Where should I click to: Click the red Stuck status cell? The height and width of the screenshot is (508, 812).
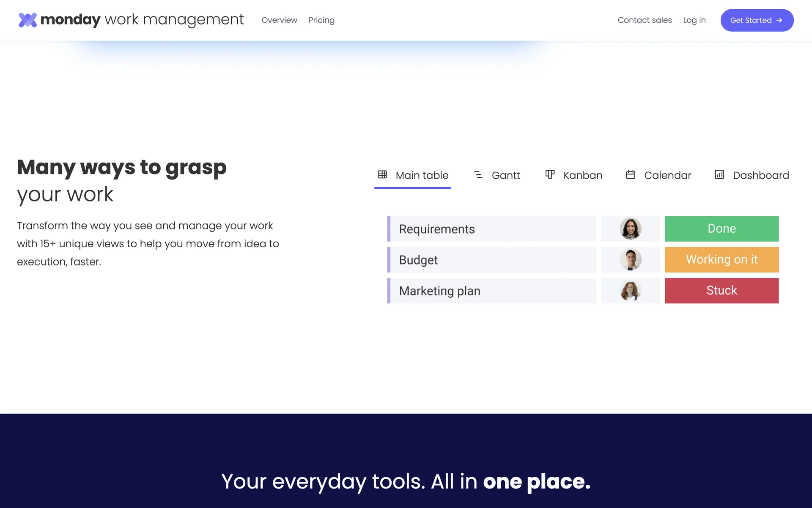point(721,291)
